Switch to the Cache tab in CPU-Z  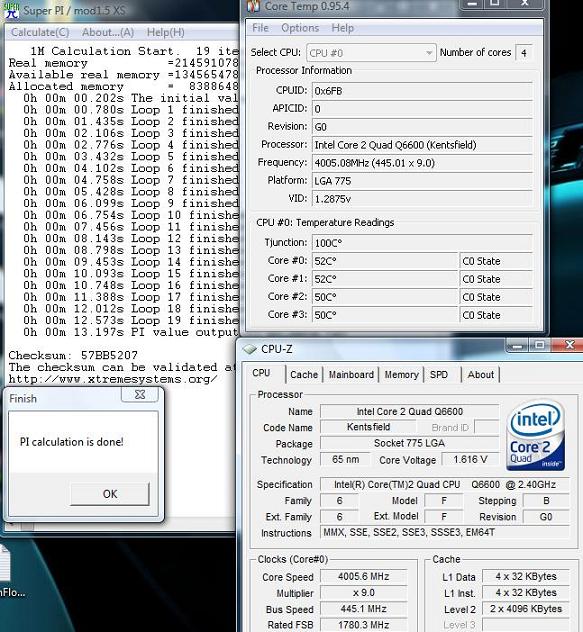click(304, 374)
